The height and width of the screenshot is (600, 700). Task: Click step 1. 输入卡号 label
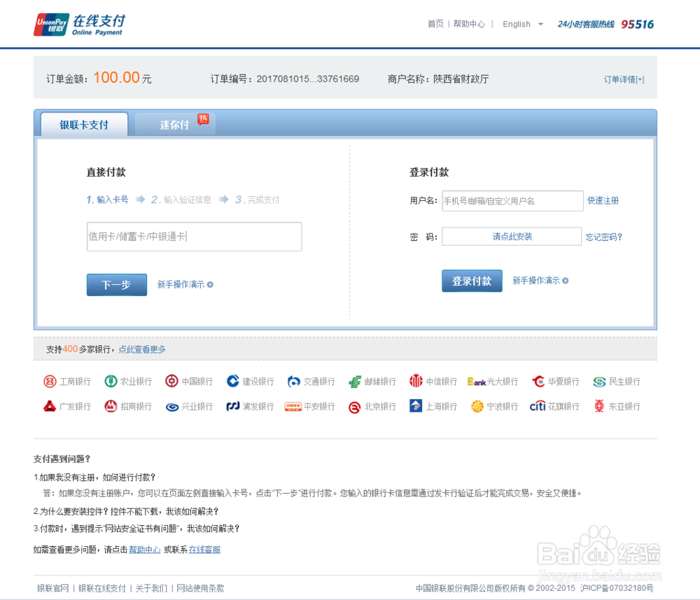pyautogui.click(x=107, y=200)
